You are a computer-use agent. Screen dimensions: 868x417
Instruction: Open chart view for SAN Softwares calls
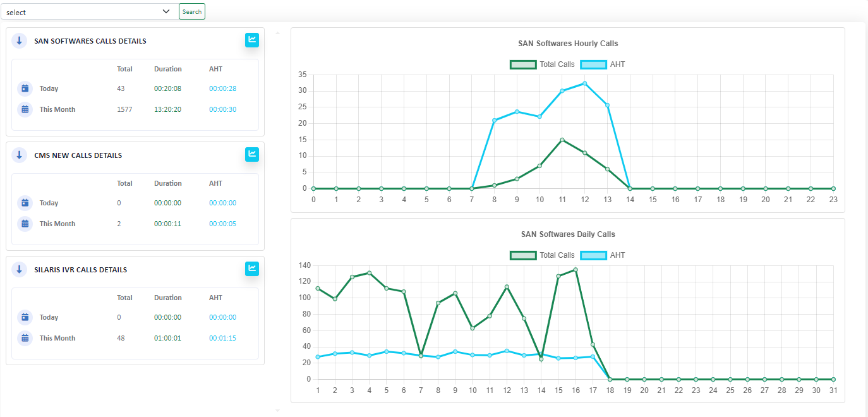[251, 40]
